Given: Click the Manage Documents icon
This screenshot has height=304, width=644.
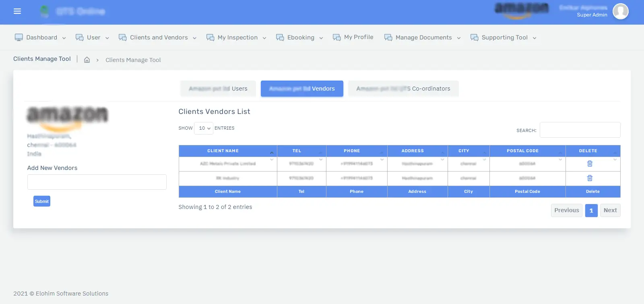Looking at the screenshot, I should point(388,37).
